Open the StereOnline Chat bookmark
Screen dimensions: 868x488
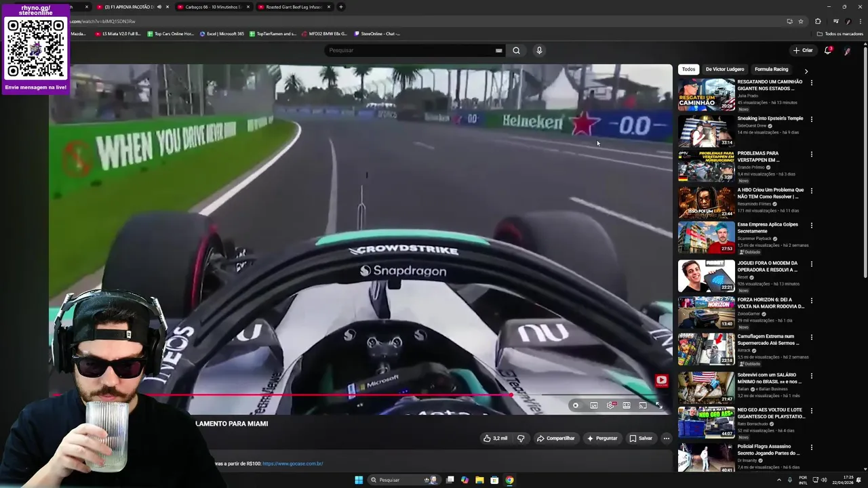pos(377,34)
